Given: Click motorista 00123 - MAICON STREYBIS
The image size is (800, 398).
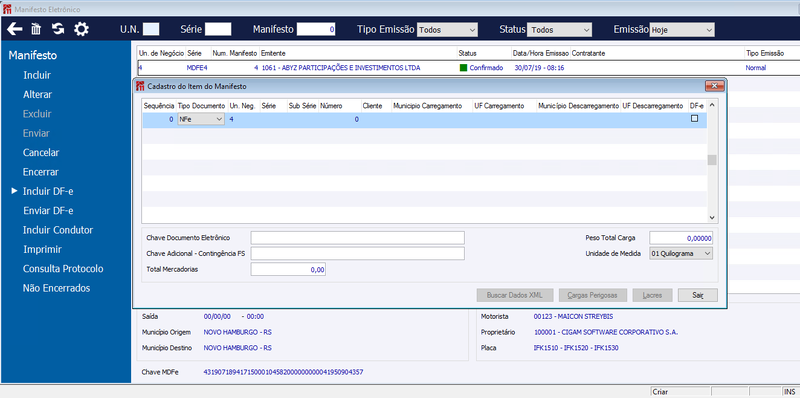Looking at the screenshot, I should 573,316.
